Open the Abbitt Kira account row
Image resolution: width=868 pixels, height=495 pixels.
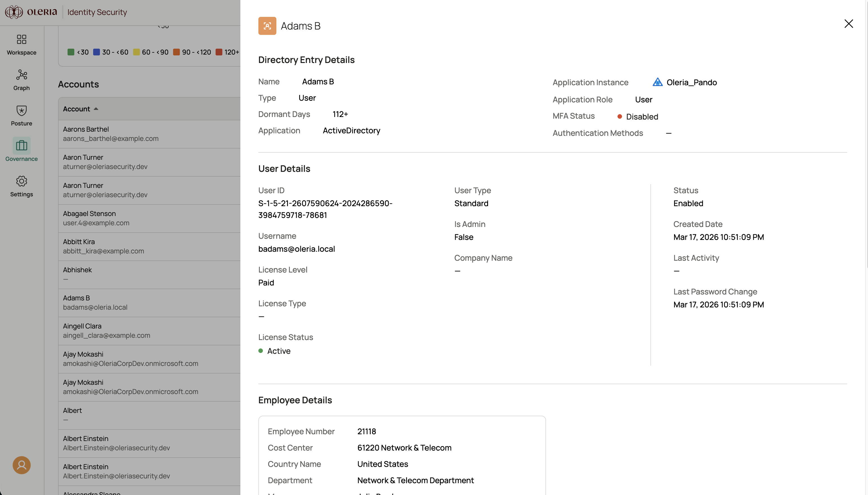[149, 246]
